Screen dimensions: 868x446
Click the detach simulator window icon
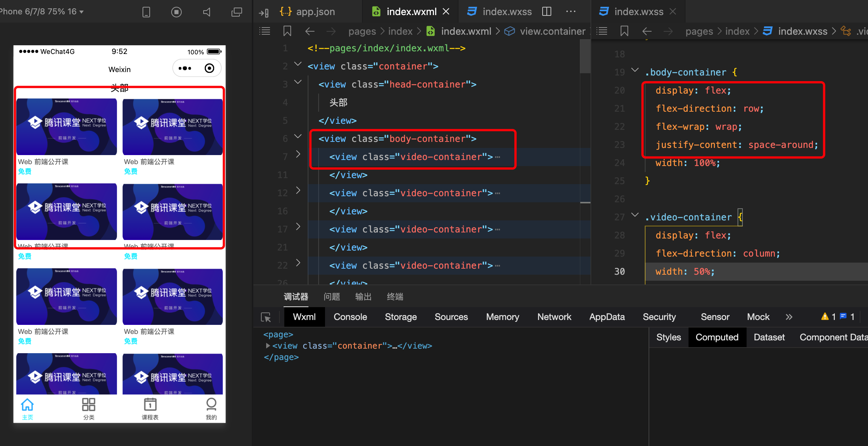click(236, 12)
